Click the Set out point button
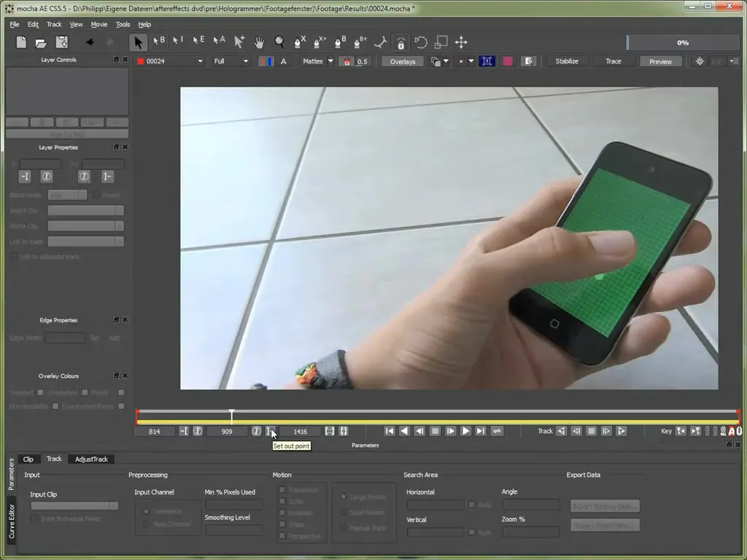This screenshot has width=747, height=560. [270, 431]
